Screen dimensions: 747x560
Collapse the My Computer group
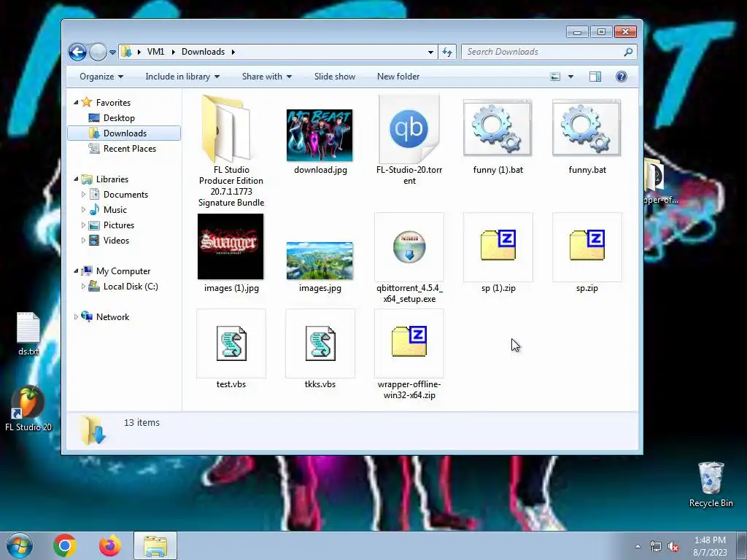[76, 271]
